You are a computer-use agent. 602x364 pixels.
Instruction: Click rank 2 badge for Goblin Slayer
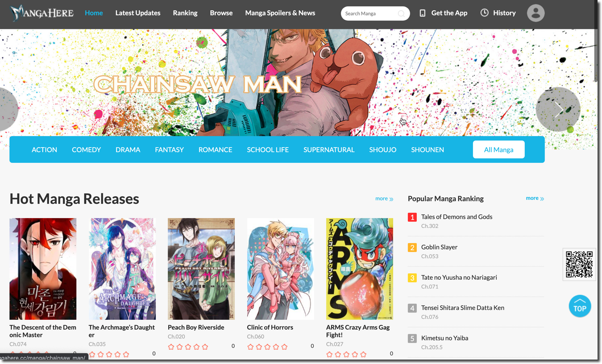(412, 248)
